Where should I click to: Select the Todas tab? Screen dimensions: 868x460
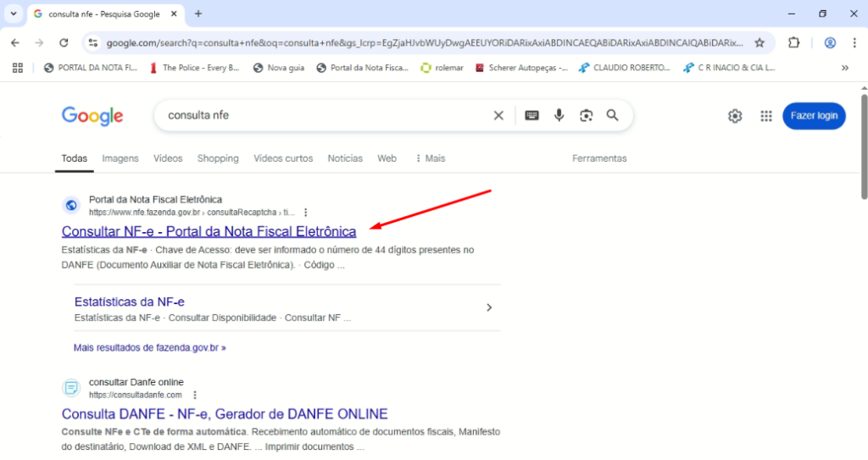(x=75, y=158)
